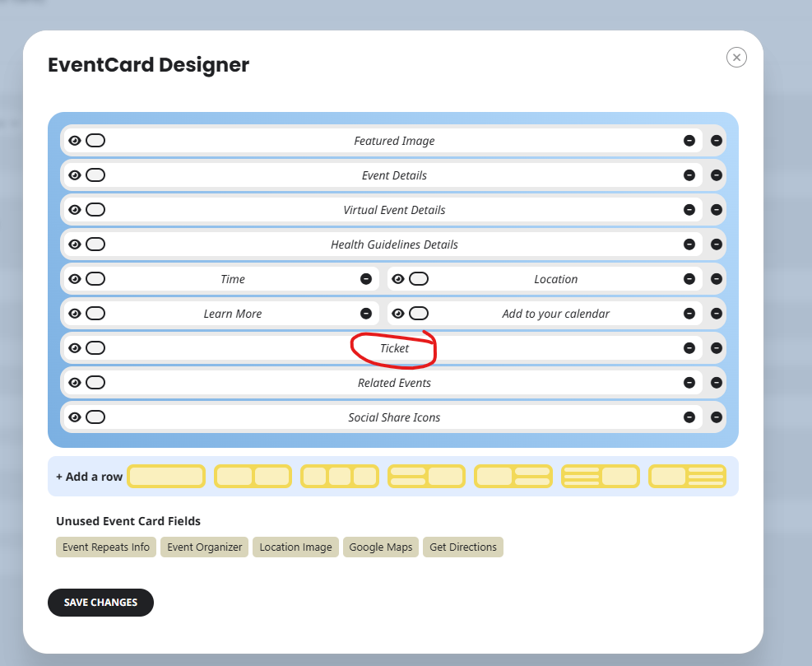Click the pill switch next to Learn More
The height and width of the screenshot is (666, 812).
[95, 313]
